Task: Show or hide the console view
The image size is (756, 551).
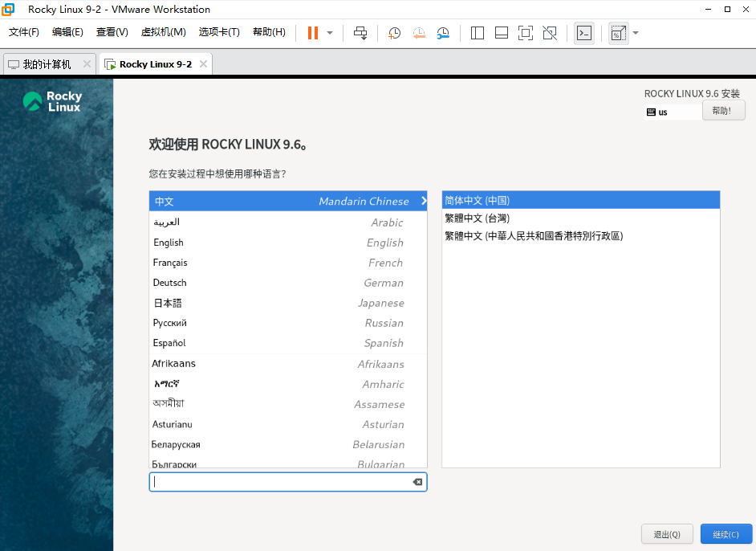Action: point(583,33)
